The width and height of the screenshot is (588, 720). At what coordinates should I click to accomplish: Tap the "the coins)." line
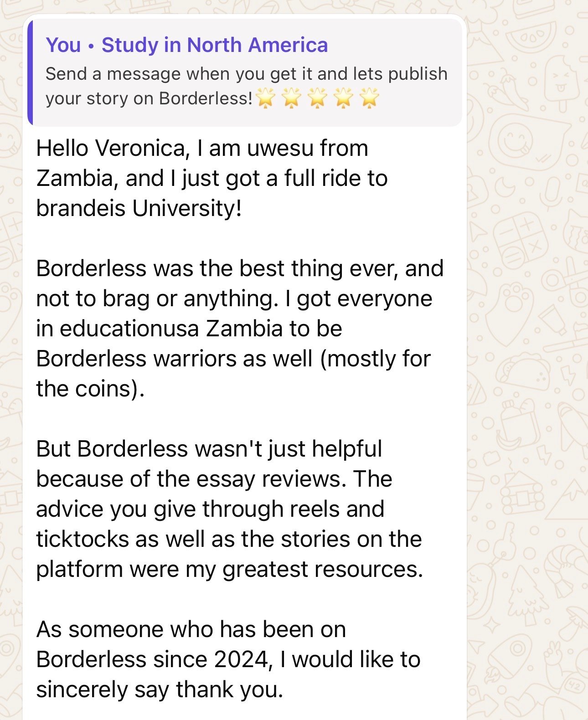pyautogui.click(x=90, y=389)
